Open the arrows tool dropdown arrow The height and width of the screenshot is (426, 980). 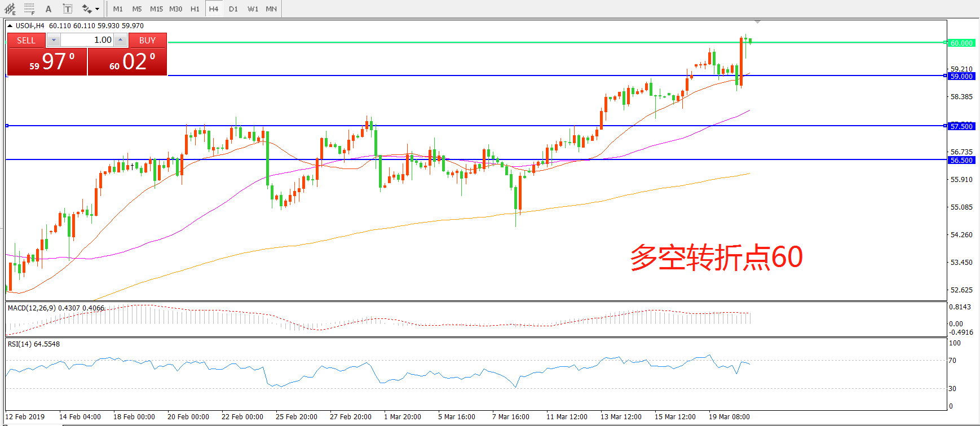[97, 9]
